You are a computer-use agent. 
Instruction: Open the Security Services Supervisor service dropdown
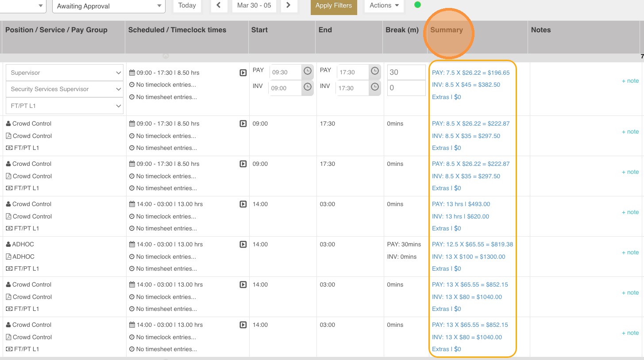(x=65, y=89)
